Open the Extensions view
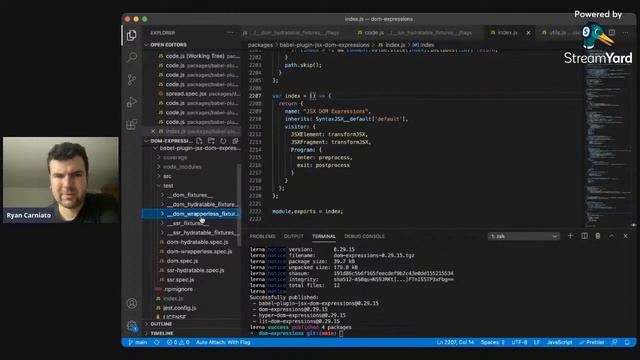640x360 pixels. click(131, 124)
